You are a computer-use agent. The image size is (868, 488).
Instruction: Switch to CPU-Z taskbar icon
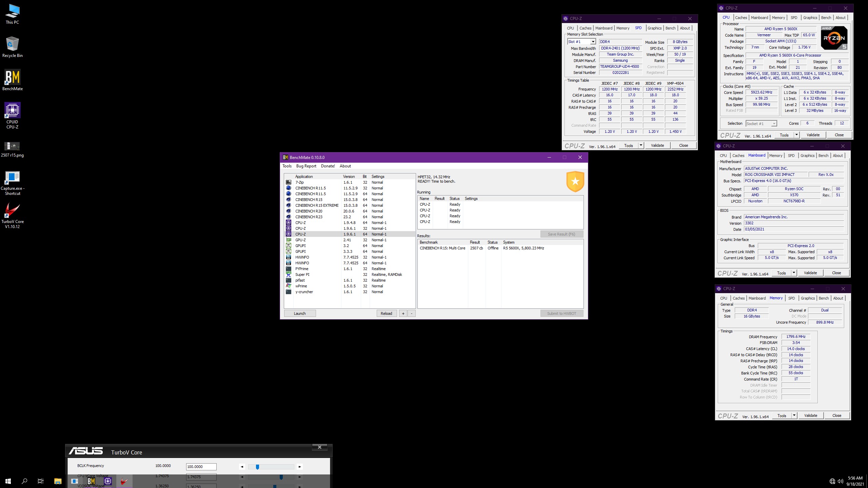pyautogui.click(x=108, y=481)
